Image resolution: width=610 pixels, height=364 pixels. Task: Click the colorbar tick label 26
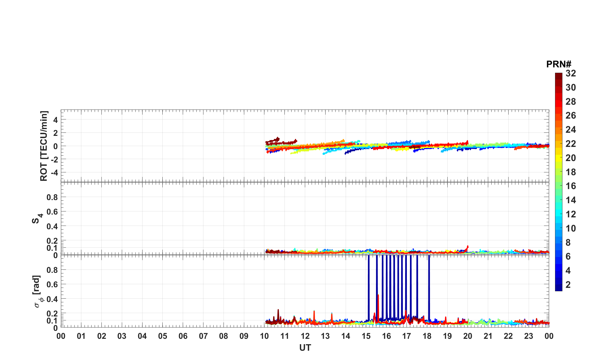tap(571, 115)
